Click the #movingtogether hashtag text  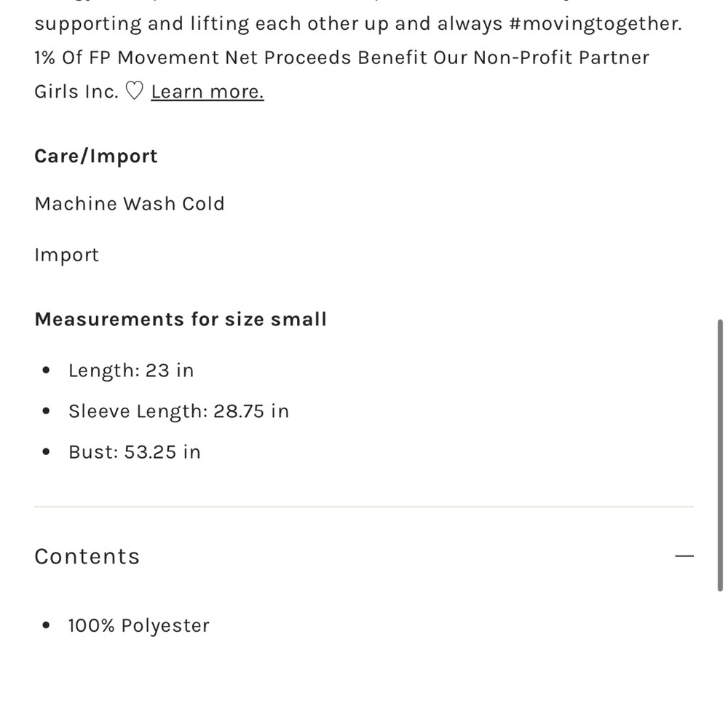pyautogui.click(x=596, y=24)
